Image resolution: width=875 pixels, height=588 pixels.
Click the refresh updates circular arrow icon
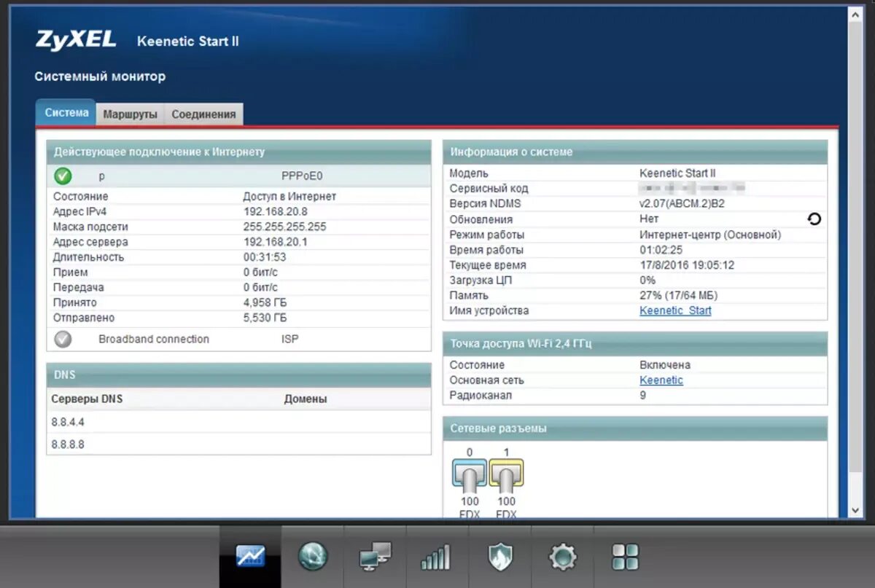click(x=814, y=219)
